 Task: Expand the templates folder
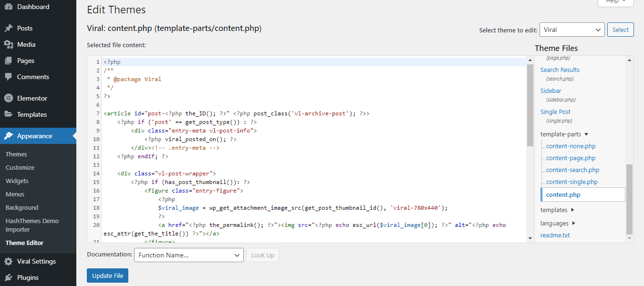point(558,210)
